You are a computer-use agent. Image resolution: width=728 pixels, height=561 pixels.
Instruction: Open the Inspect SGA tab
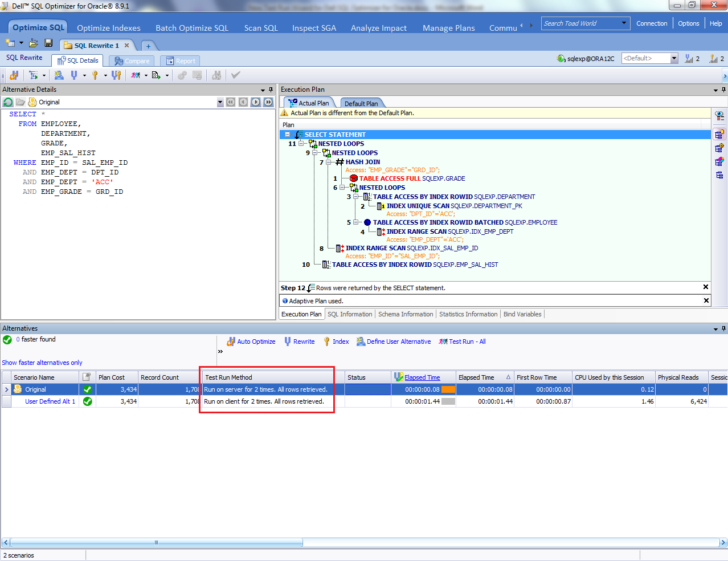[314, 28]
